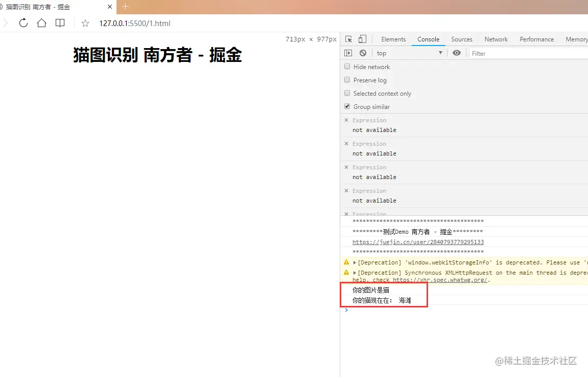Remove the third live expression
Image resolution: width=588 pixels, height=377 pixels.
[x=346, y=167]
